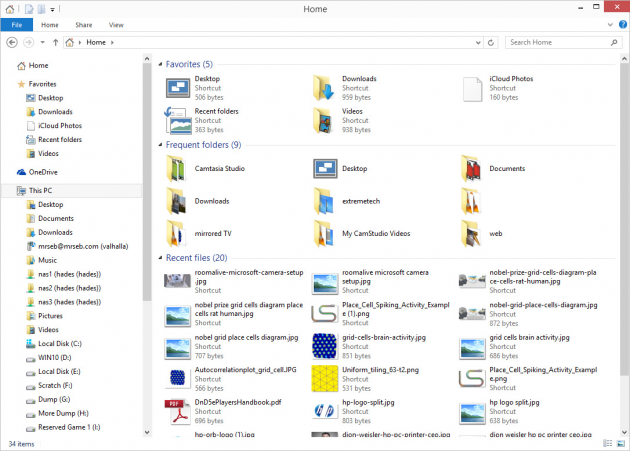Switch to the Share ribbon tab
Image resolution: width=630 pixels, height=451 pixels.
pos(83,24)
